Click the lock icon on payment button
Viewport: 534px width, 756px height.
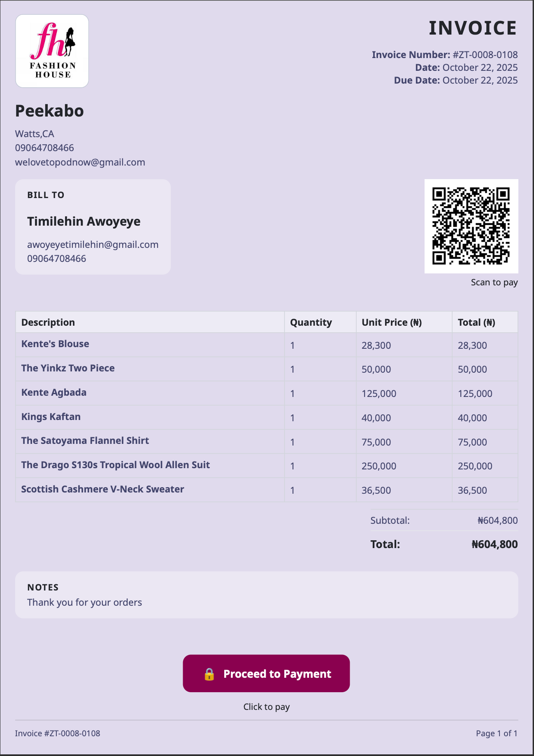pos(209,674)
